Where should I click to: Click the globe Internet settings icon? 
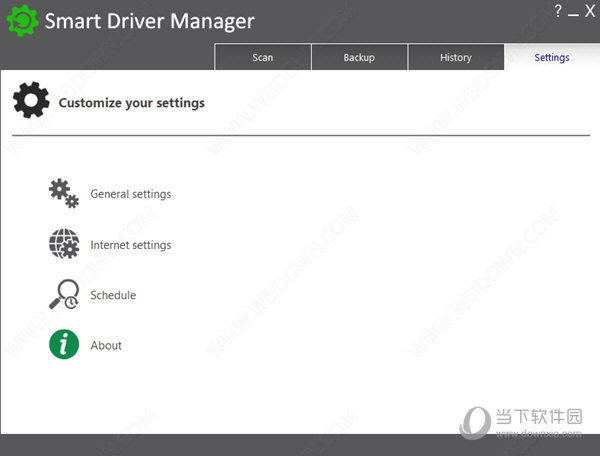(x=64, y=244)
